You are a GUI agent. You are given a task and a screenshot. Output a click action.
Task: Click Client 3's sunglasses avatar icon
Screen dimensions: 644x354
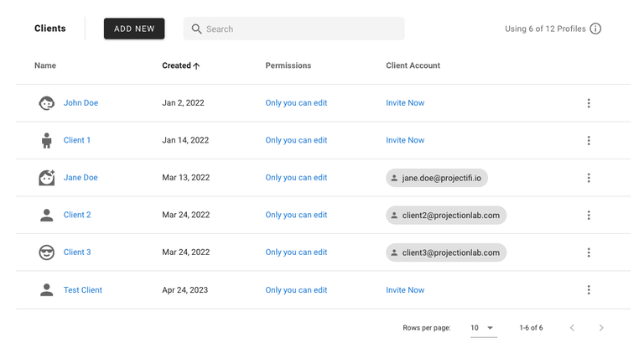click(x=47, y=252)
